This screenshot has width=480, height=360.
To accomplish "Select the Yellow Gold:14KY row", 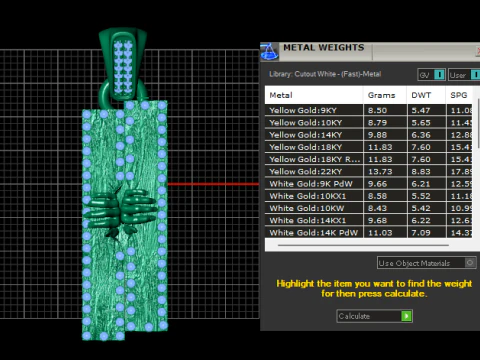I will 368,135.
